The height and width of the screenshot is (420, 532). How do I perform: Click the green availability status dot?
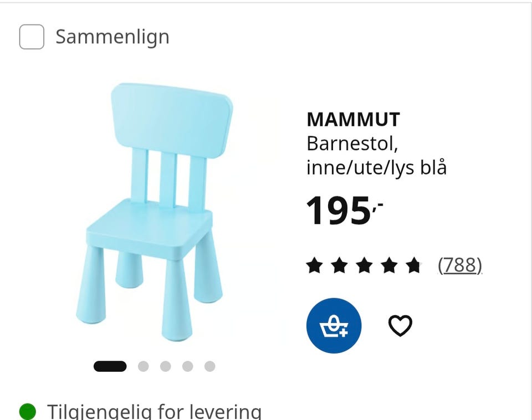[x=28, y=412]
